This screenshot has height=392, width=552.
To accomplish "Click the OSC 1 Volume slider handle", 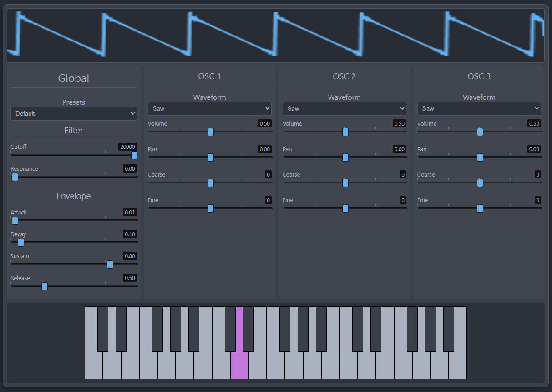I will click(x=211, y=132).
